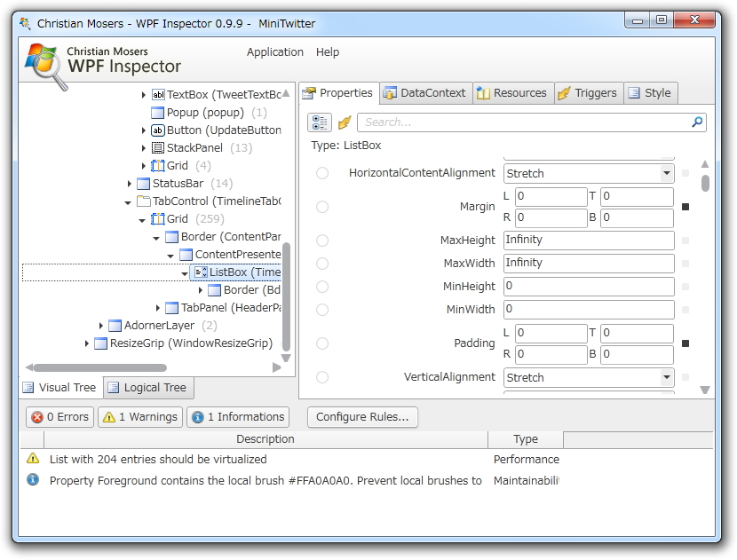
Task: Click the Button (UpdateButton) node icon
Action: click(157, 130)
